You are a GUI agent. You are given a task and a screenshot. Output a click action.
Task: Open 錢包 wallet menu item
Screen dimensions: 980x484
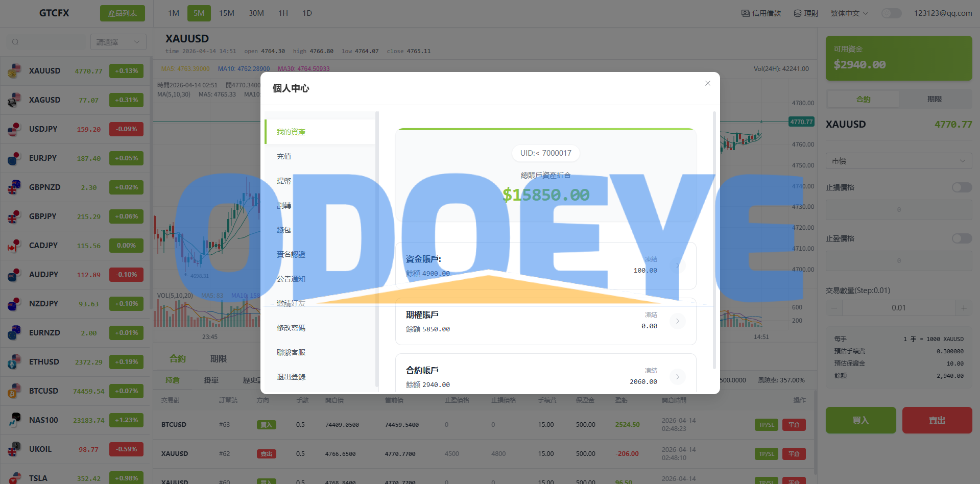click(x=320, y=230)
